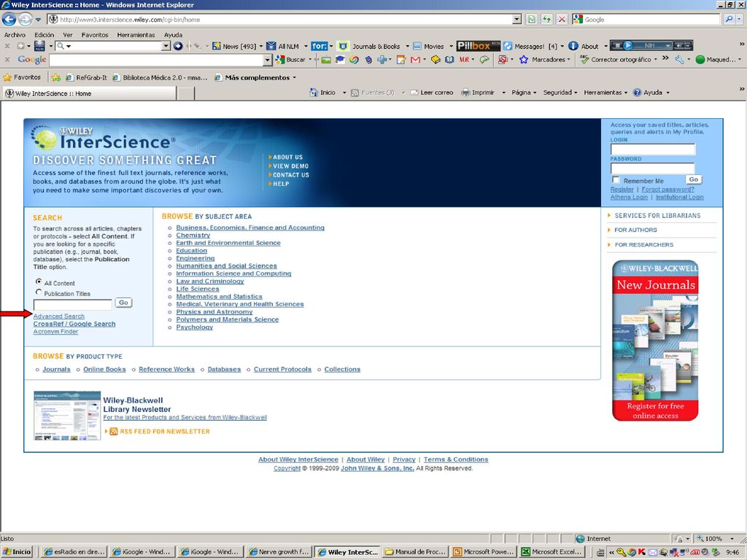Click the Refresh page icon
The image size is (747, 560).
point(547,20)
